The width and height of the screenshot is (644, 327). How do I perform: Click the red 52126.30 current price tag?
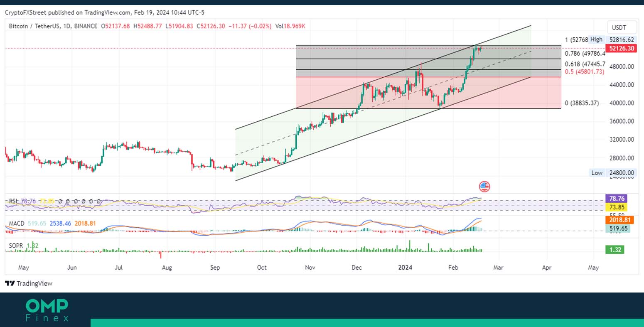(622, 49)
